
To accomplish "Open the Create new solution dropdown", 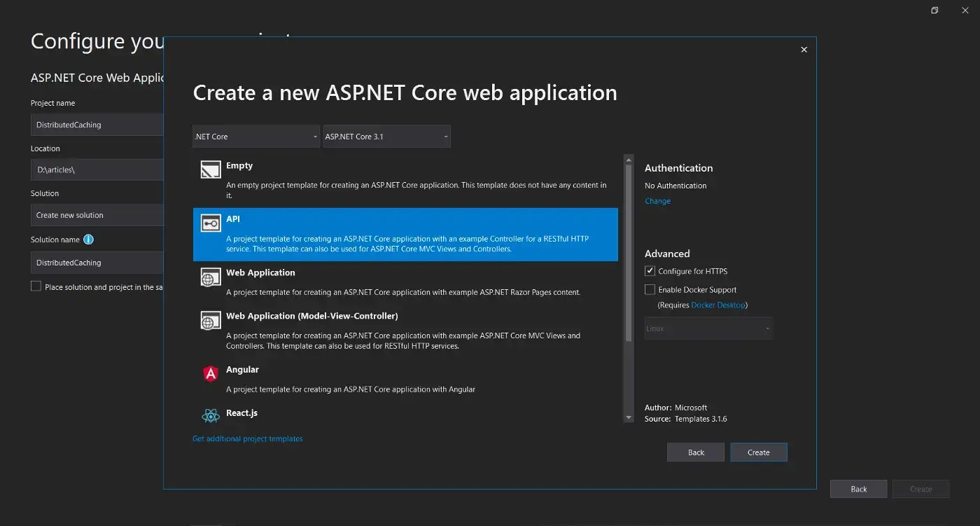I will 97,215.
